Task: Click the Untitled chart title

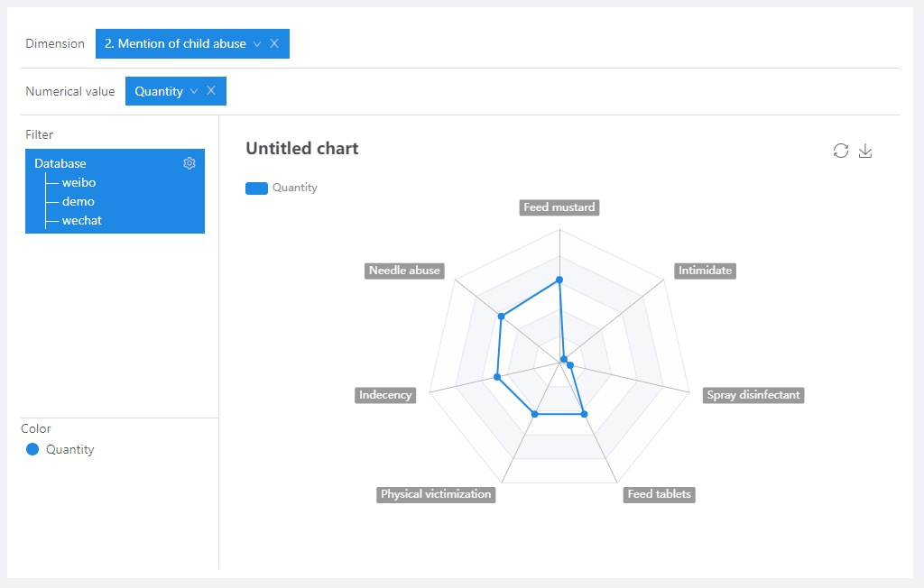Action: tap(302, 149)
